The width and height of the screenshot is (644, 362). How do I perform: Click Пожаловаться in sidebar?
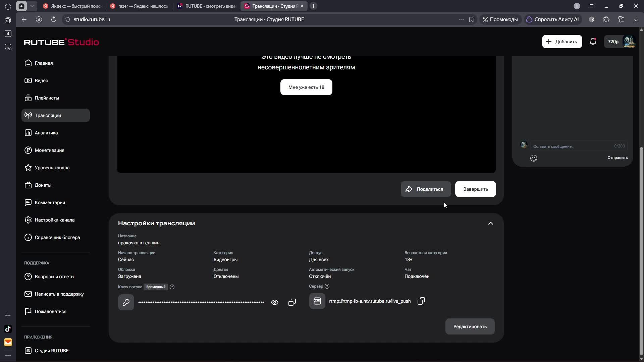[x=56, y=311]
